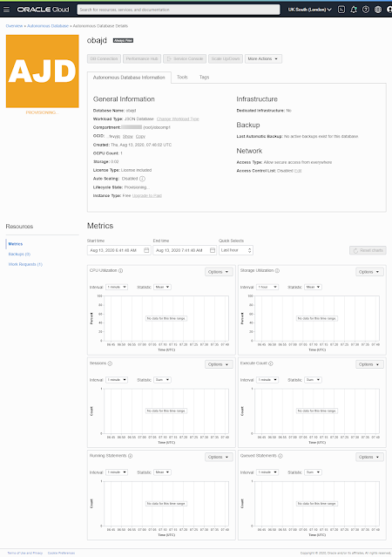
Task: Open Sessions chart Options dropdown
Action: (x=219, y=364)
